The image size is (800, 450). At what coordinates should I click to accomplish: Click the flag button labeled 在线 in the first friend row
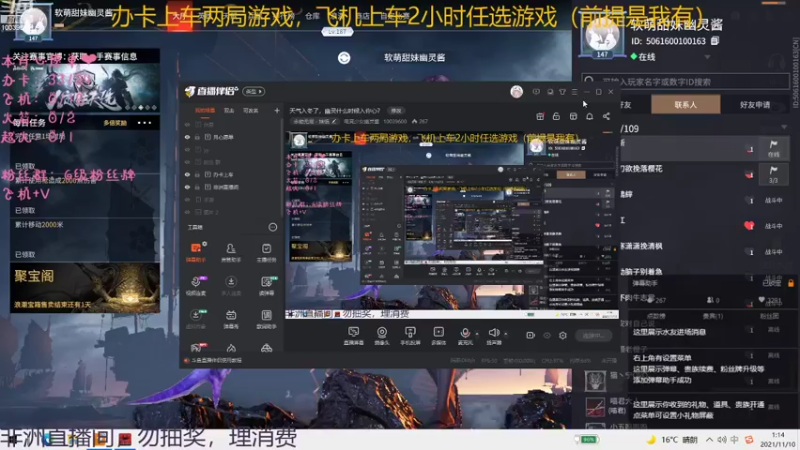pos(773,148)
